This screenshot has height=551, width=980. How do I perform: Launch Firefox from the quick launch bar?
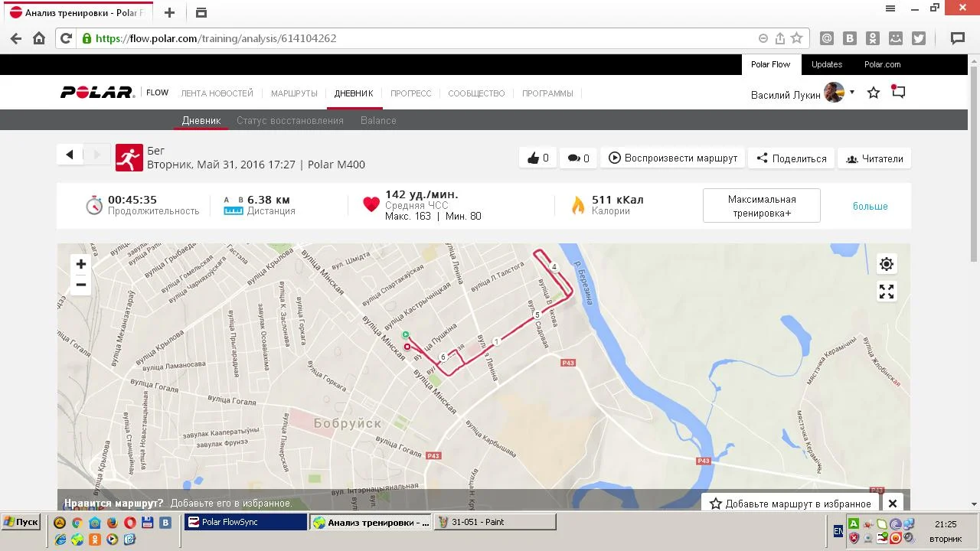click(112, 523)
